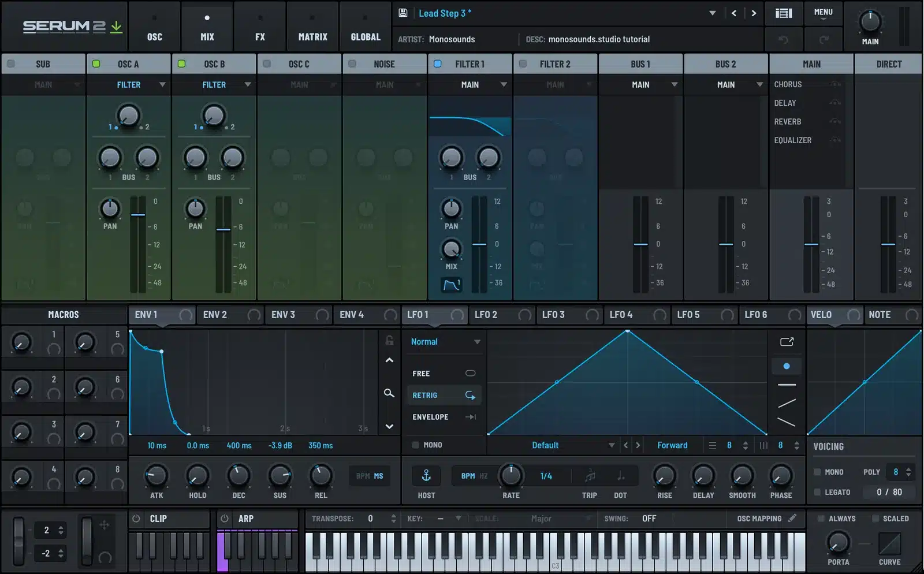Open BUS 1 output MAIN dropdown
924x574 pixels.
click(640, 85)
